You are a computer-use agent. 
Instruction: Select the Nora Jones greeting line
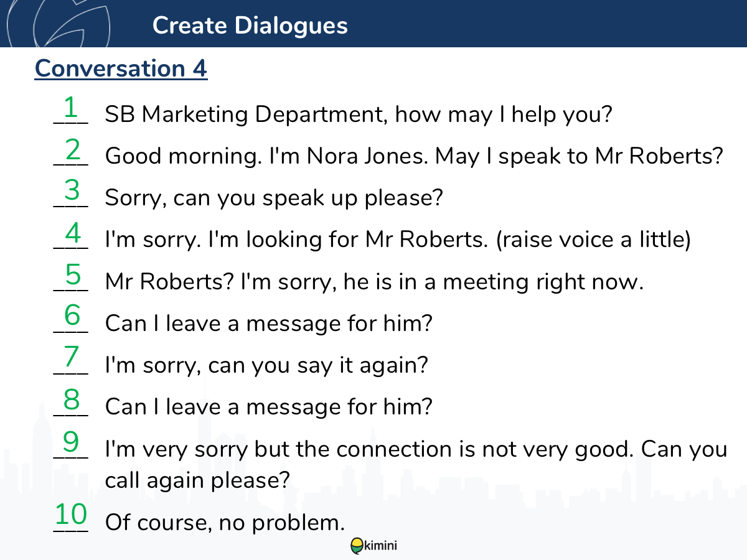point(414,156)
